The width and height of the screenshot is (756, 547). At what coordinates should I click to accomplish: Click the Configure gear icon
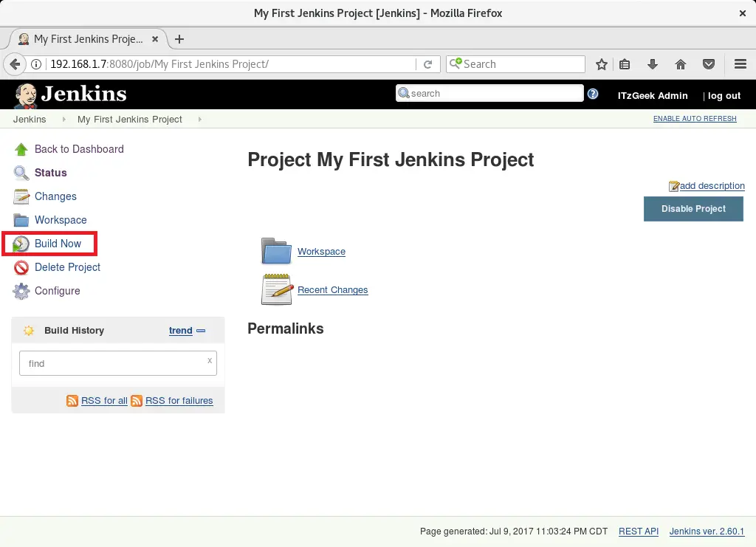point(21,291)
